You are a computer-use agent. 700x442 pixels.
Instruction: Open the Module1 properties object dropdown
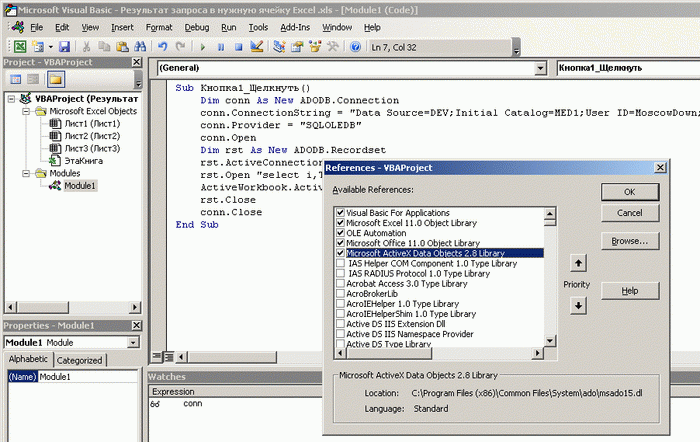click(x=133, y=342)
